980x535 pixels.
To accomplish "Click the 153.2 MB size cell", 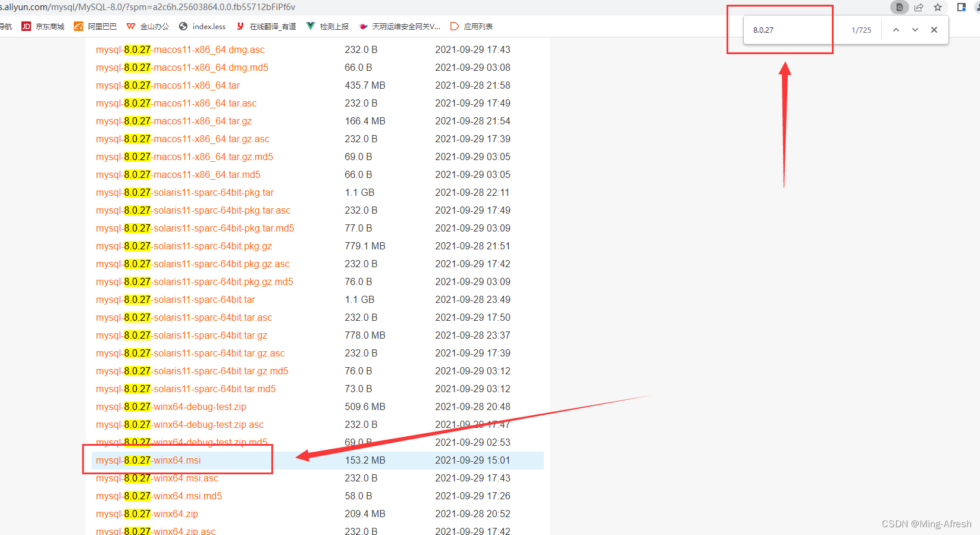I will pyautogui.click(x=365, y=460).
